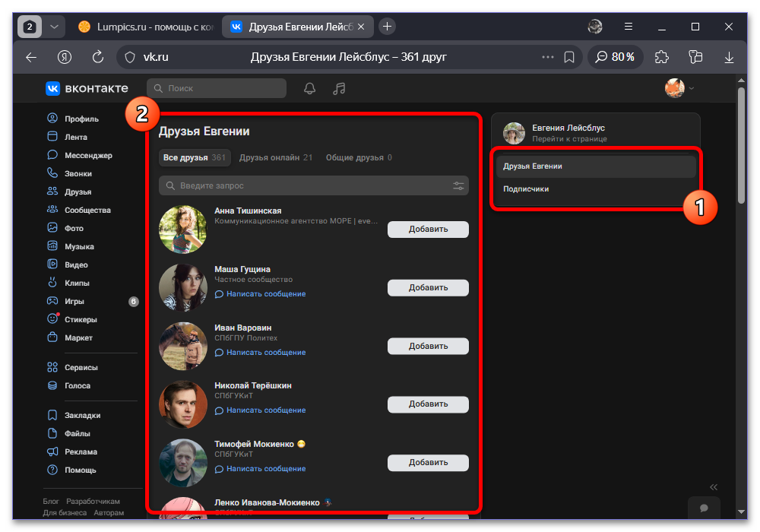Reload the page with refresh icon

click(x=98, y=57)
